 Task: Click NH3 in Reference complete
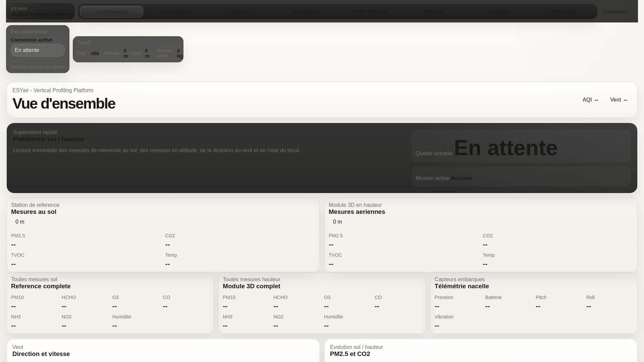[16, 317]
